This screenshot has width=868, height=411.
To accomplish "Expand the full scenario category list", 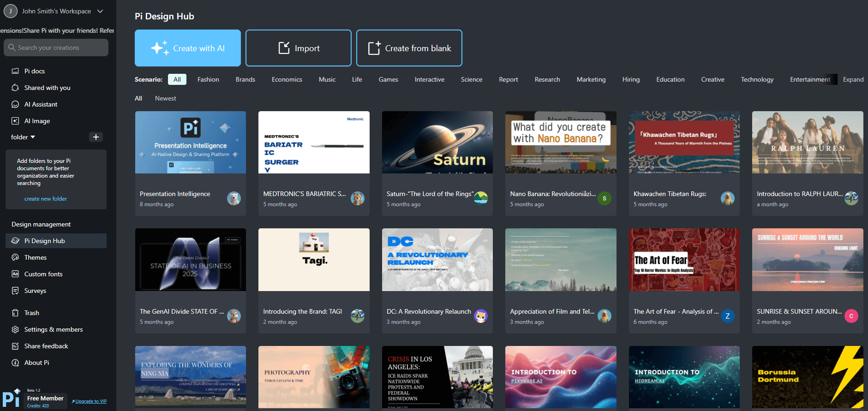I will point(853,79).
